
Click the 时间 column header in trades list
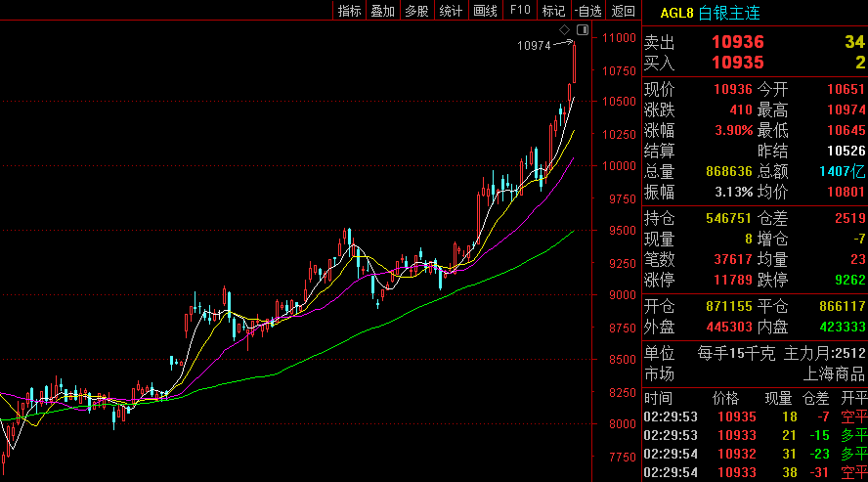point(658,399)
